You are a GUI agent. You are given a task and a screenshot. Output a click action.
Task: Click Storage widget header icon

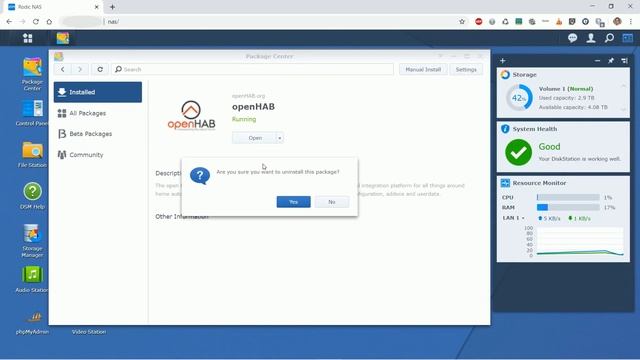click(x=505, y=75)
